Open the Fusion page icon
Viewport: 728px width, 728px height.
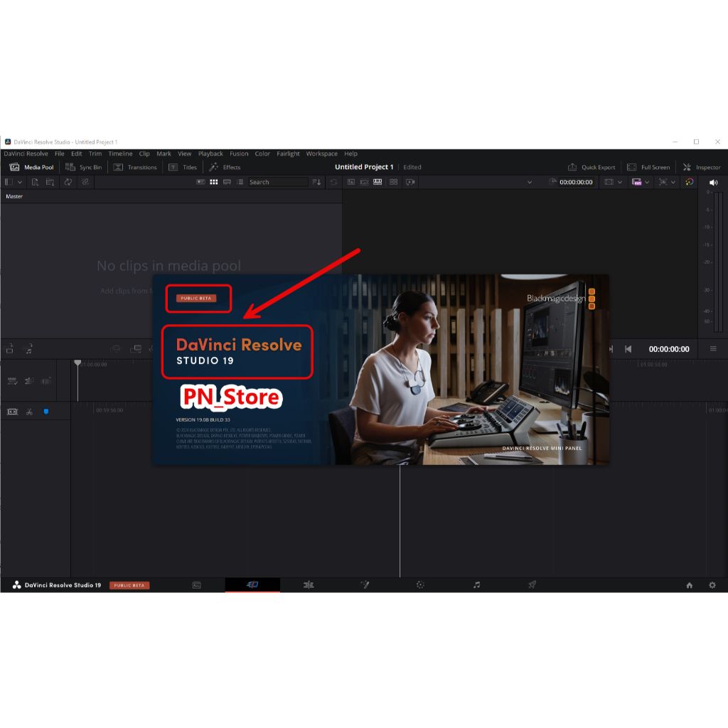click(365, 585)
